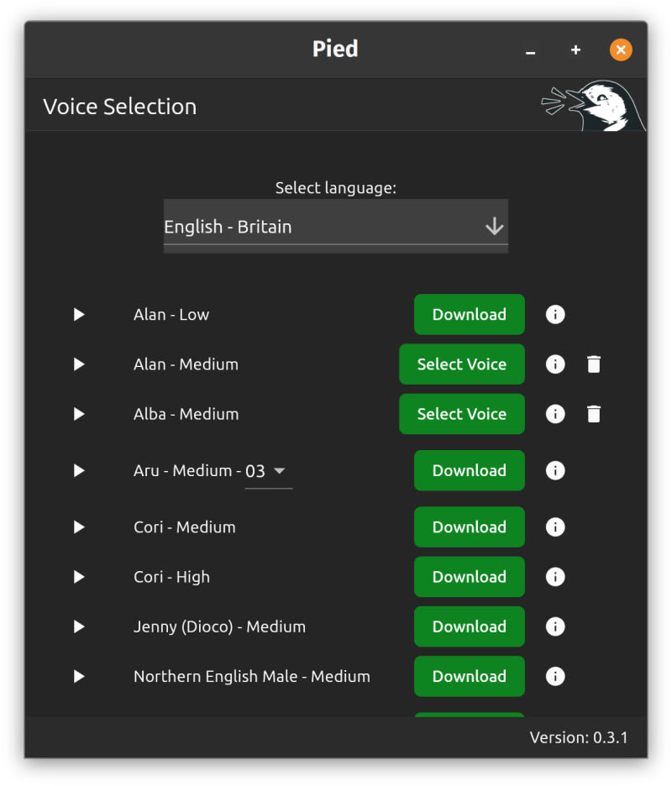Choose Select Voice for Alba - Medium
Screen dimensions: 672x786
(461, 414)
